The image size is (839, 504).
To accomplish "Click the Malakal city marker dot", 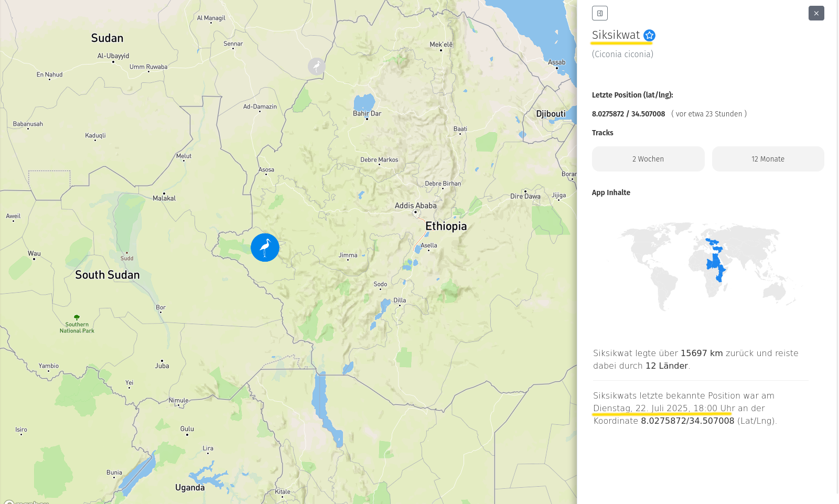I will pyautogui.click(x=164, y=193).
